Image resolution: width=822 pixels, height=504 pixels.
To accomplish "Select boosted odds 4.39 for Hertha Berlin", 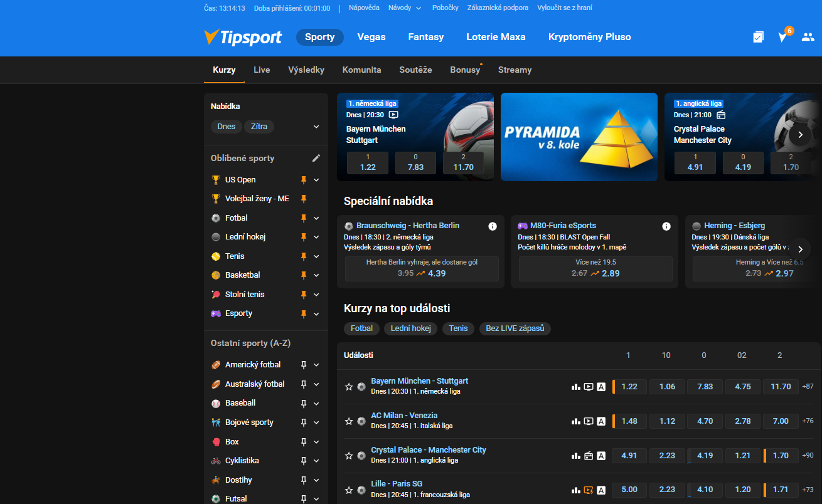I will pyautogui.click(x=421, y=269).
